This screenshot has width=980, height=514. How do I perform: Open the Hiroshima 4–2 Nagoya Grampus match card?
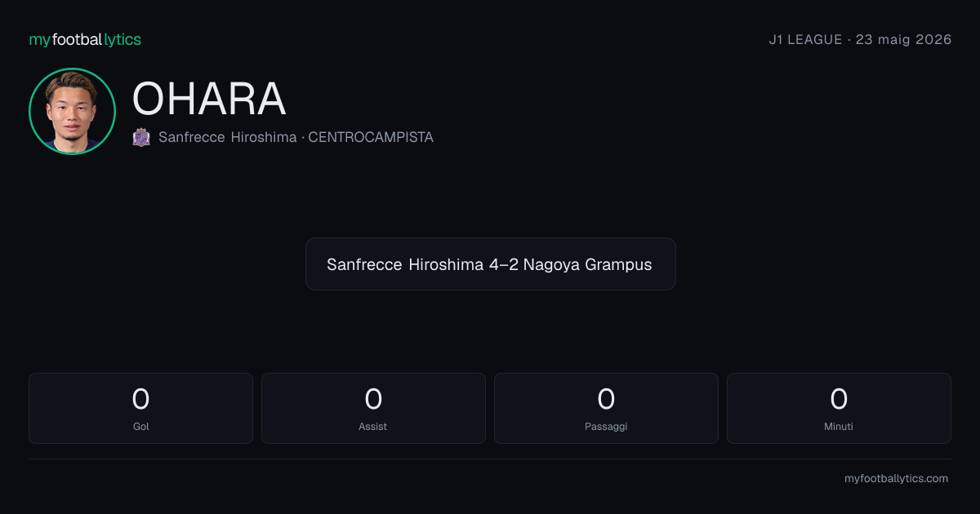coord(490,264)
